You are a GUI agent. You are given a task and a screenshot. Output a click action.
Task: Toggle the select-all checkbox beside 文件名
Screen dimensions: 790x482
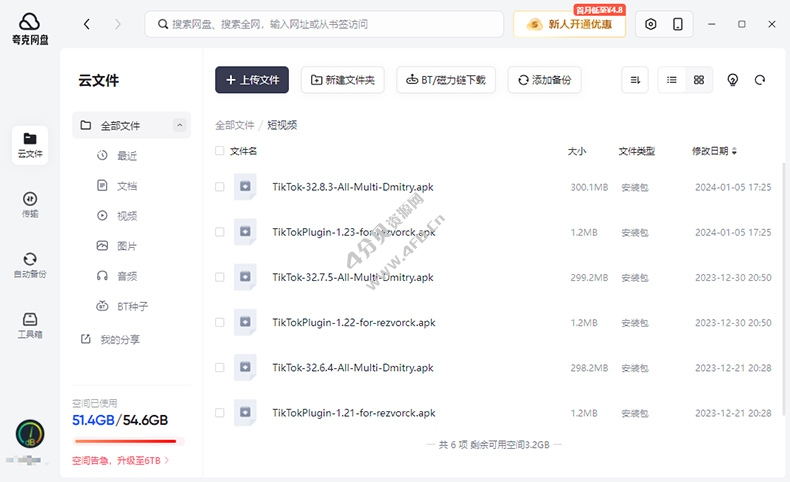tap(220, 151)
